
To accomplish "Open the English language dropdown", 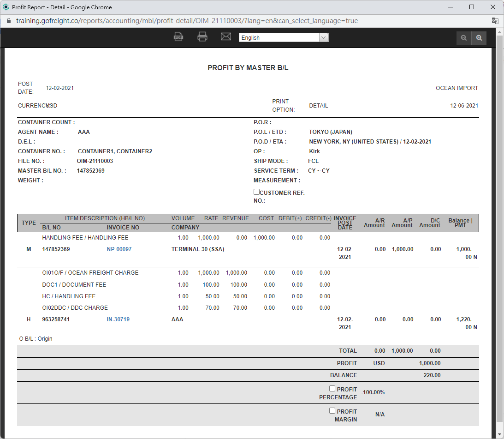I will click(x=283, y=38).
